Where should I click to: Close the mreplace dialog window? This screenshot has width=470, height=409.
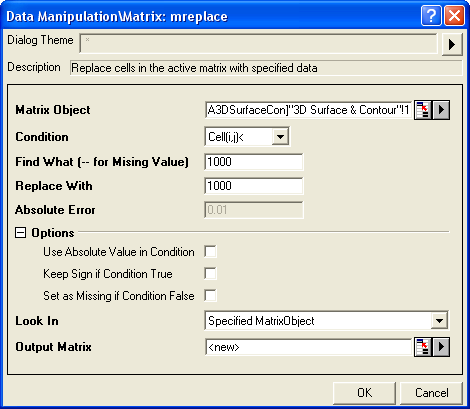pyautogui.click(x=454, y=15)
